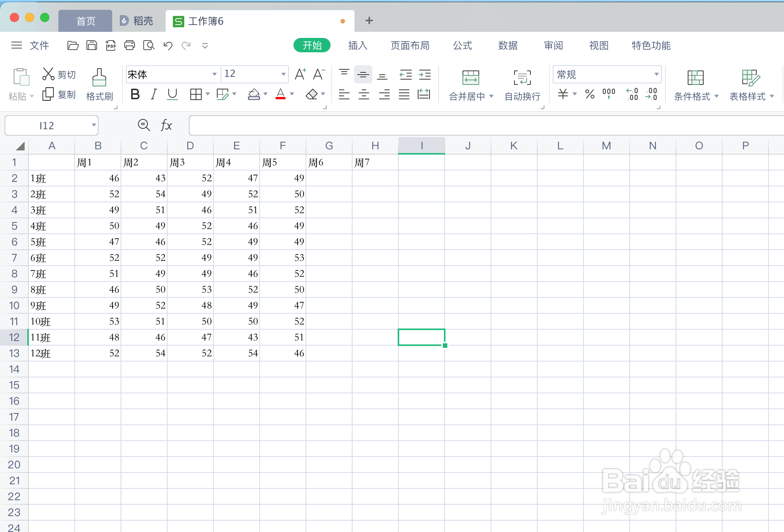Toggle Italic formatting
The height and width of the screenshot is (532, 784).
(x=154, y=94)
